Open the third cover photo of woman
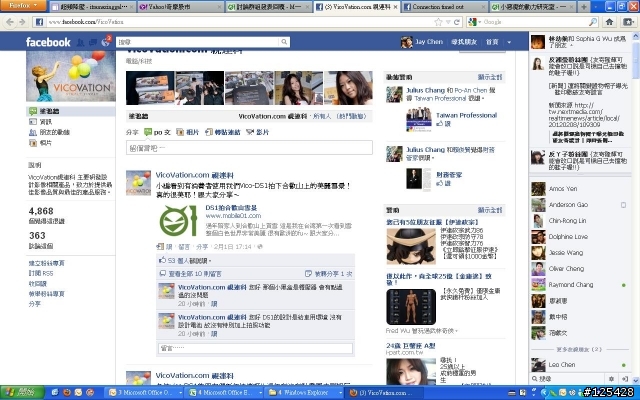 [298, 88]
